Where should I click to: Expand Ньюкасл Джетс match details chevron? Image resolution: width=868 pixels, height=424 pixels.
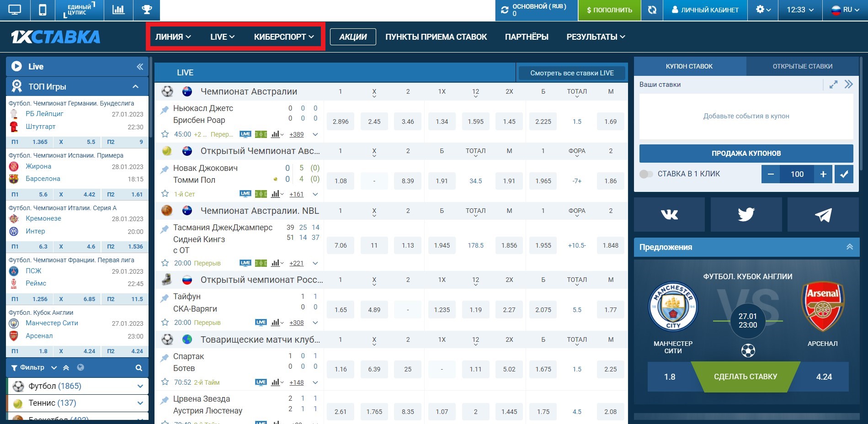(315, 134)
